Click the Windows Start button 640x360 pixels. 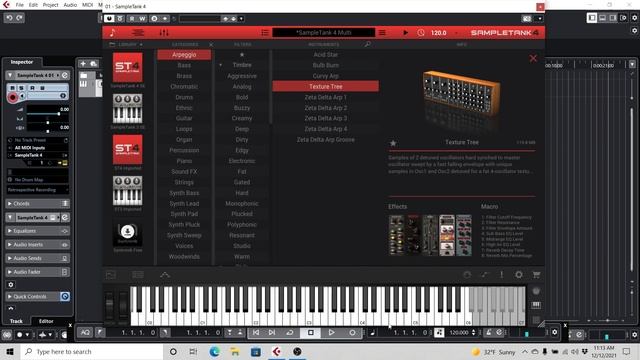(10, 351)
